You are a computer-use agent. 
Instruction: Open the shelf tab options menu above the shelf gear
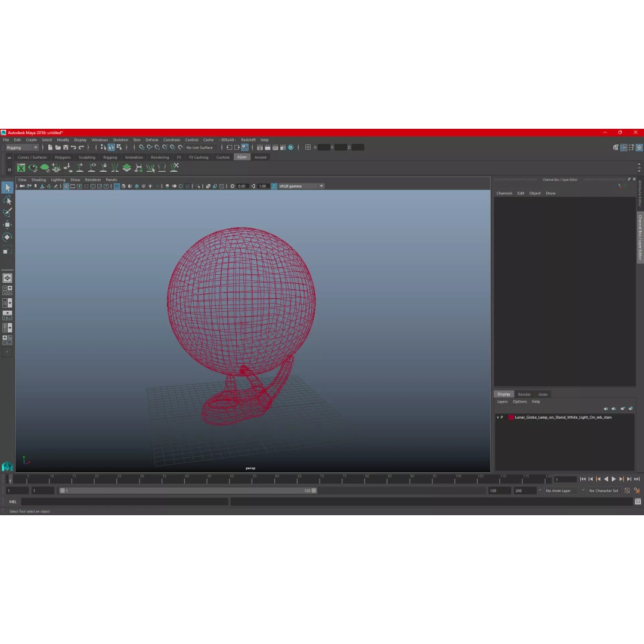10,157
